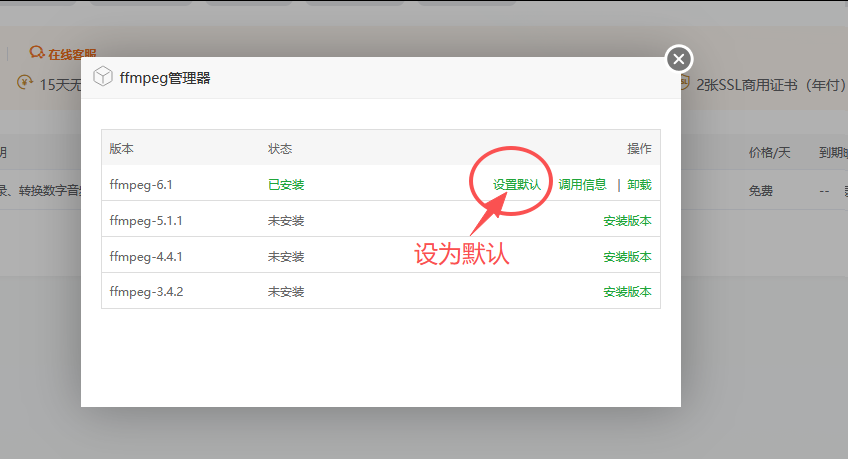Install version ffmpeg-3.4.2
Viewport: 848px width, 459px height.
coord(627,292)
